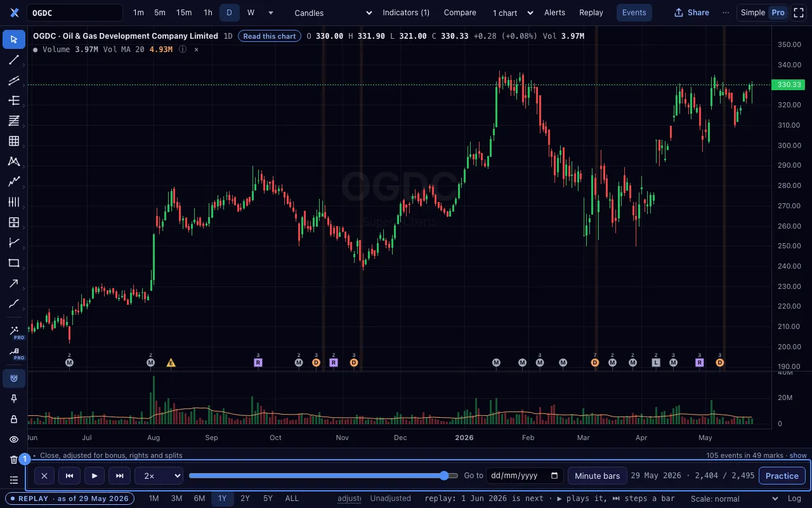
Task: Switch to the weekly W timeframe
Action: point(251,13)
